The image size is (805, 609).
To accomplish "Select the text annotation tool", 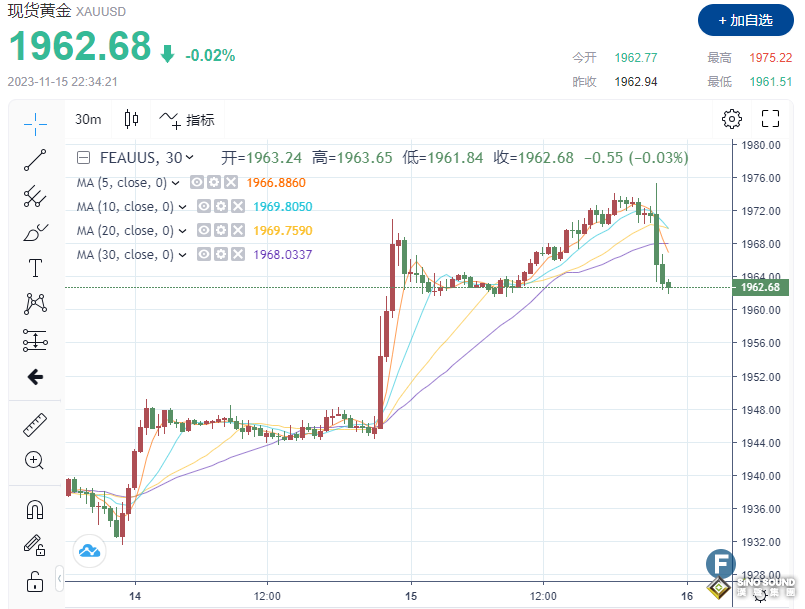I will pos(35,268).
